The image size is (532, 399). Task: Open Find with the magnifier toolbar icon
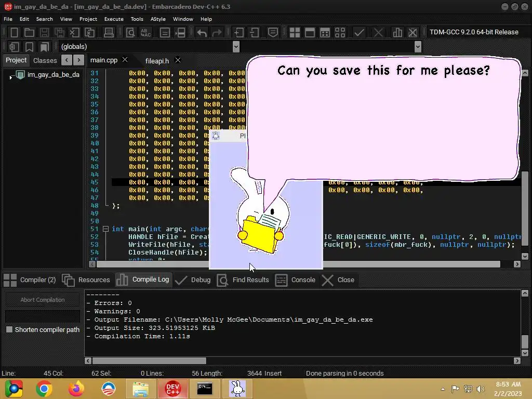130,33
